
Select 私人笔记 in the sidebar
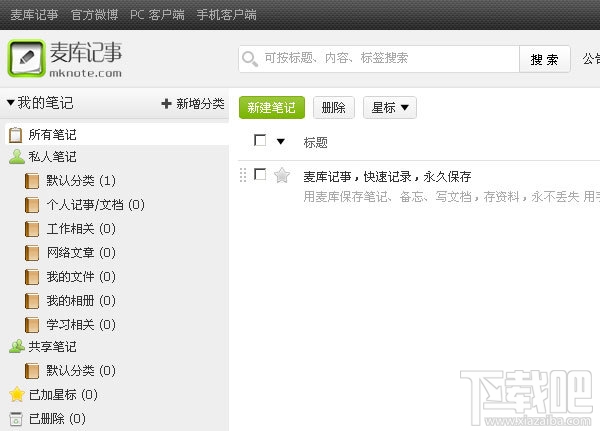coord(52,157)
